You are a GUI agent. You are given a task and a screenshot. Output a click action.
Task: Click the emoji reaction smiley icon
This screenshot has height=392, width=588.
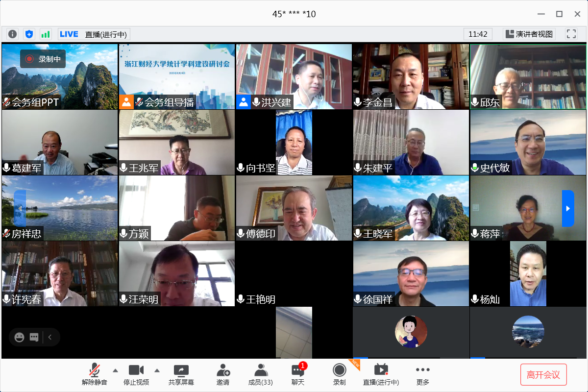(x=20, y=337)
